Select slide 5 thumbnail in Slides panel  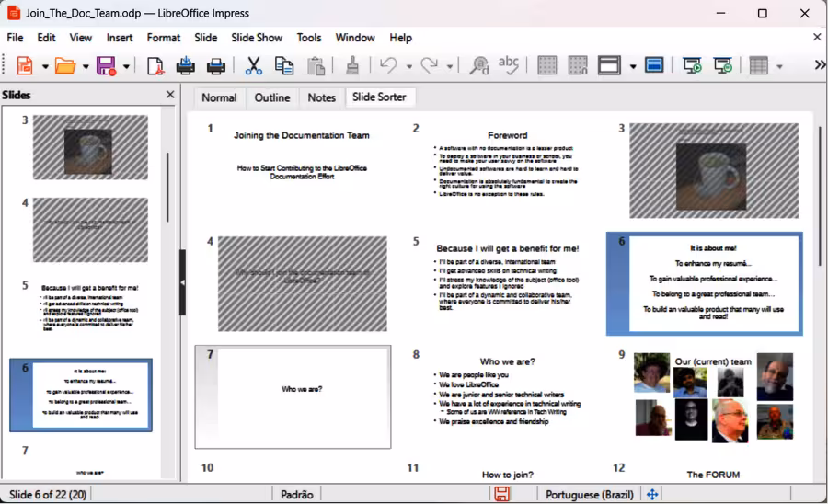click(90, 312)
